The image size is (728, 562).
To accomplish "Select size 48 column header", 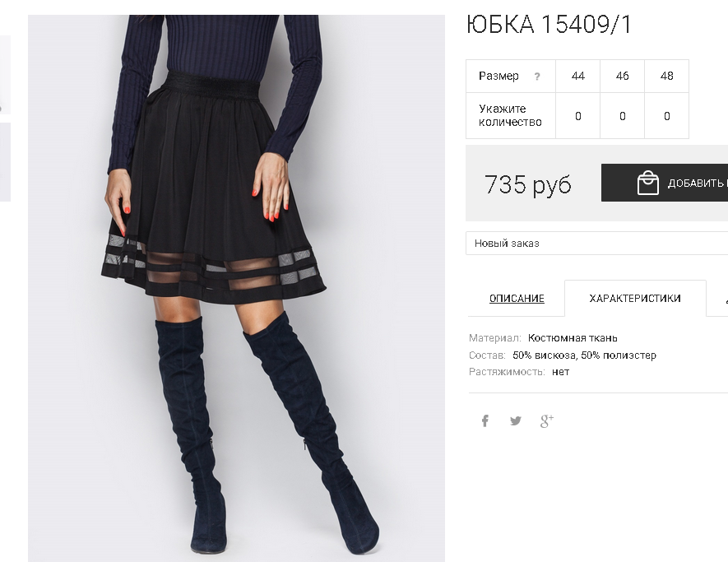I will (666, 76).
